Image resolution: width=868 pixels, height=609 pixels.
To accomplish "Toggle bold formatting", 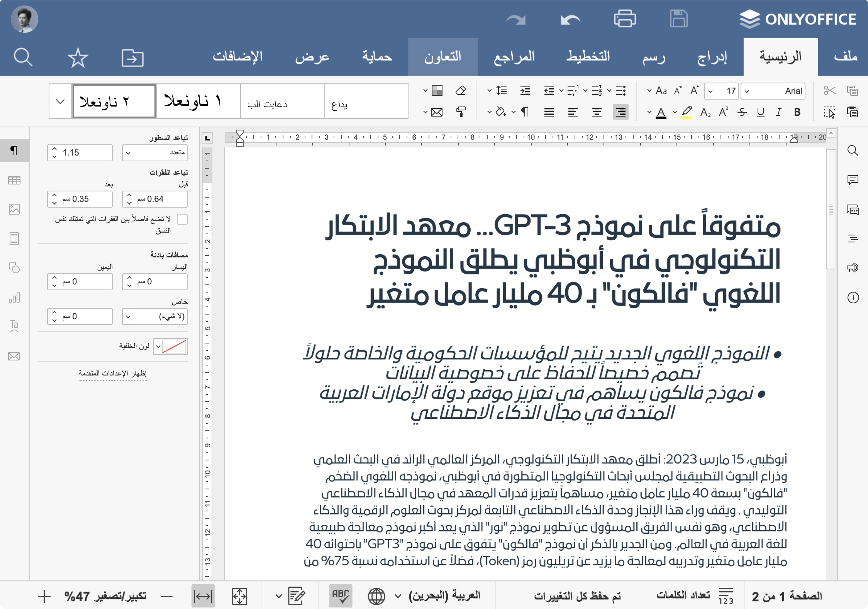I will tap(797, 112).
